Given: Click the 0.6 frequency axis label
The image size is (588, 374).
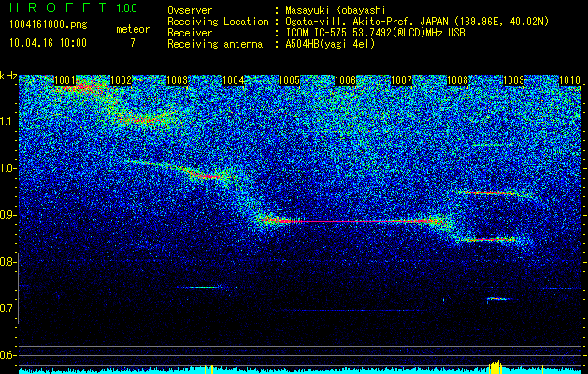Looking at the screenshot, I should pos(8,355).
